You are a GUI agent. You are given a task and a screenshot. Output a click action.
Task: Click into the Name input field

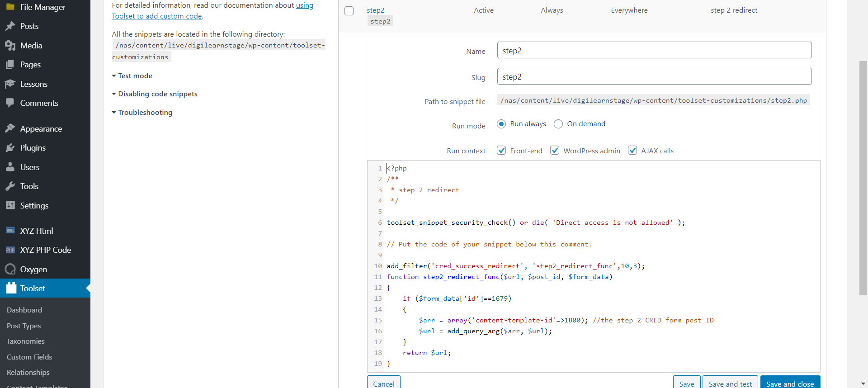pos(654,50)
